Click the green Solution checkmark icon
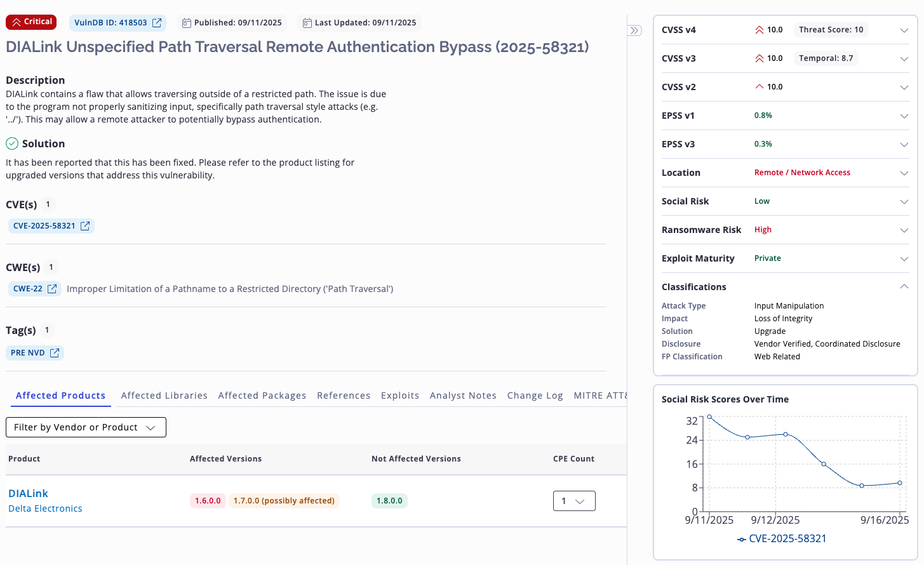Viewport: 924px width, 565px height. point(12,143)
